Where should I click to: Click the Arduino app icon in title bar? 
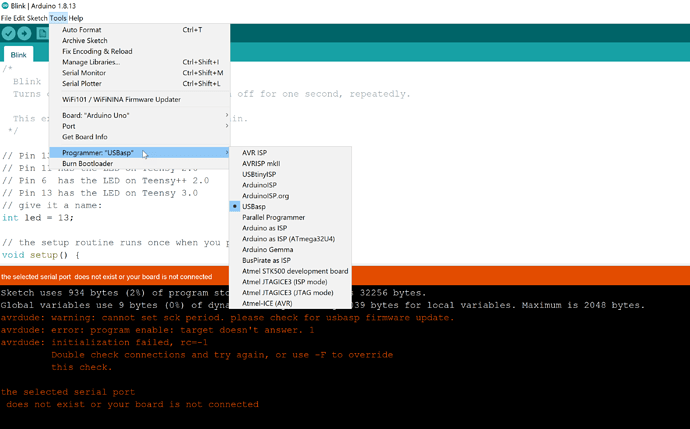pyautogui.click(x=5, y=6)
